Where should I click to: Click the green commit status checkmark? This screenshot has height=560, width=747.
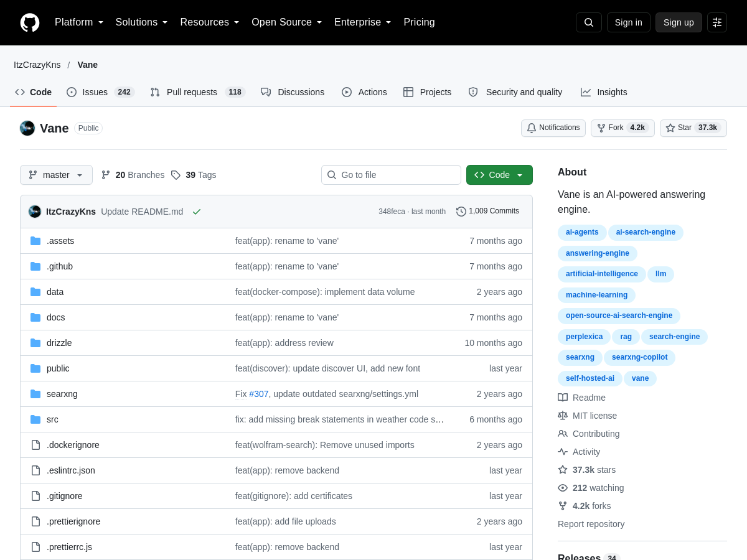[x=197, y=212]
